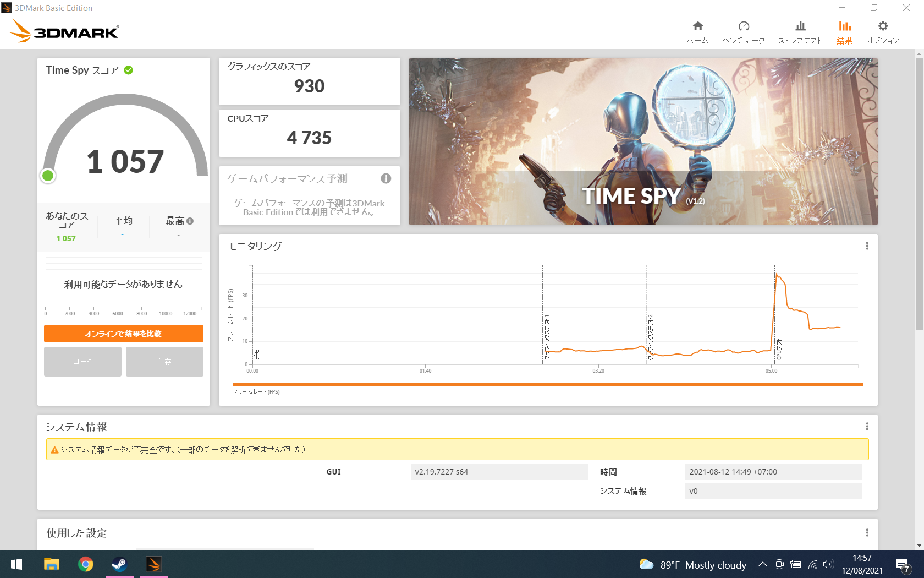
Task: Click the 3DMark icon in the taskbar
Action: [154, 564]
